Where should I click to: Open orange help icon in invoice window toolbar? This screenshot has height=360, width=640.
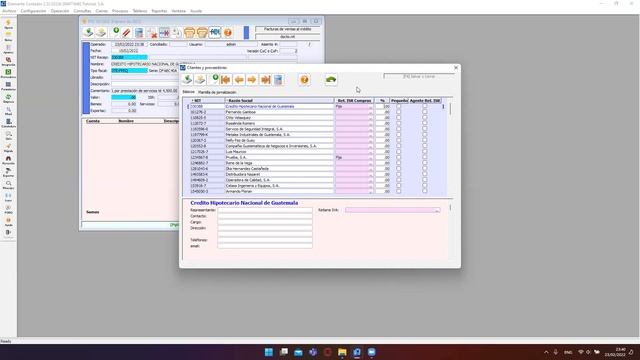tap(228, 33)
